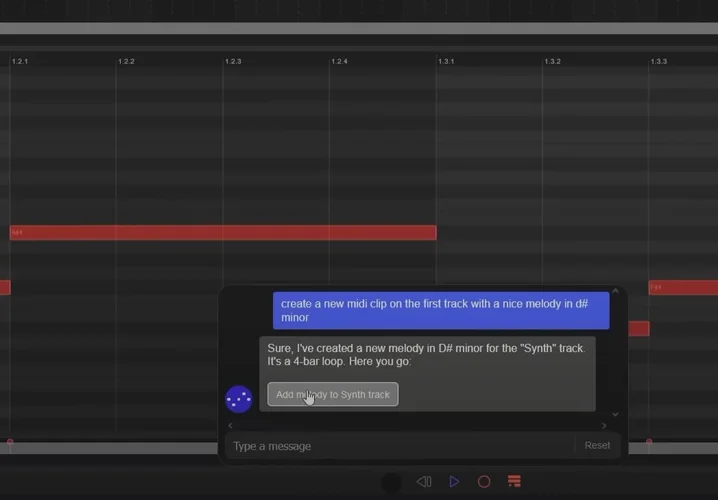The height and width of the screenshot is (500, 718).
Task: Click the blue 'create a new midi clip' message
Action: pos(441,310)
